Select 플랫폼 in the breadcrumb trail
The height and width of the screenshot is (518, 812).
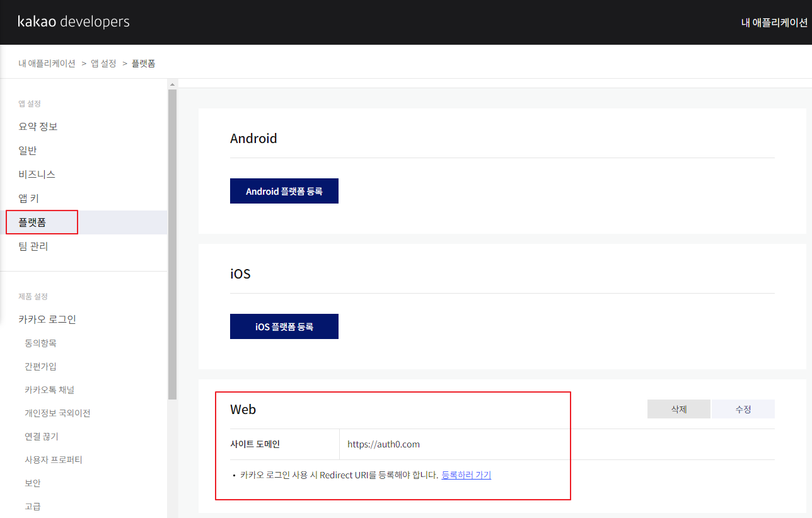(x=143, y=63)
